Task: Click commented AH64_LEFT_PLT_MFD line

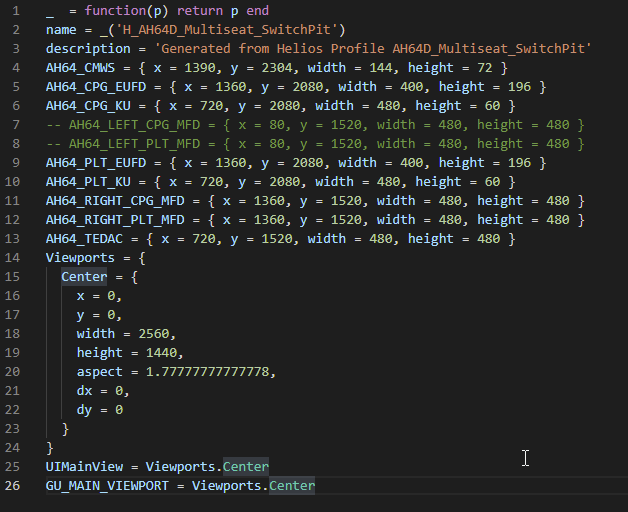Action: point(315,144)
